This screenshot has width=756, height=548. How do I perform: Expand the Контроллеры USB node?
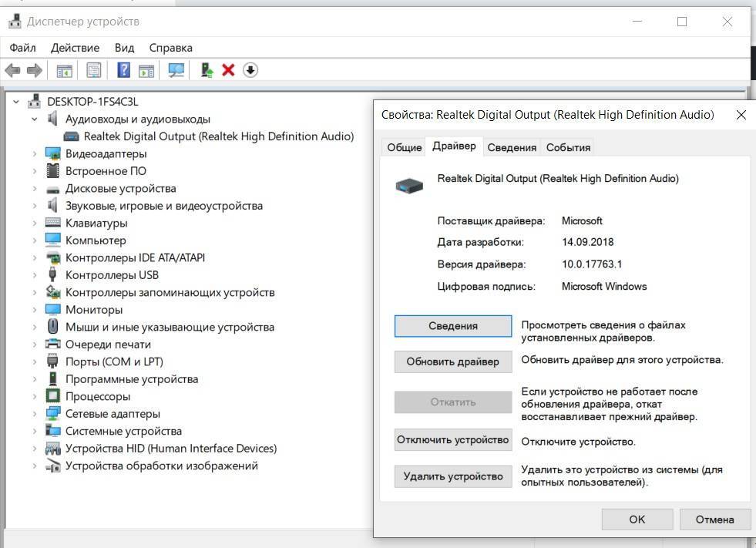pyautogui.click(x=35, y=275)
